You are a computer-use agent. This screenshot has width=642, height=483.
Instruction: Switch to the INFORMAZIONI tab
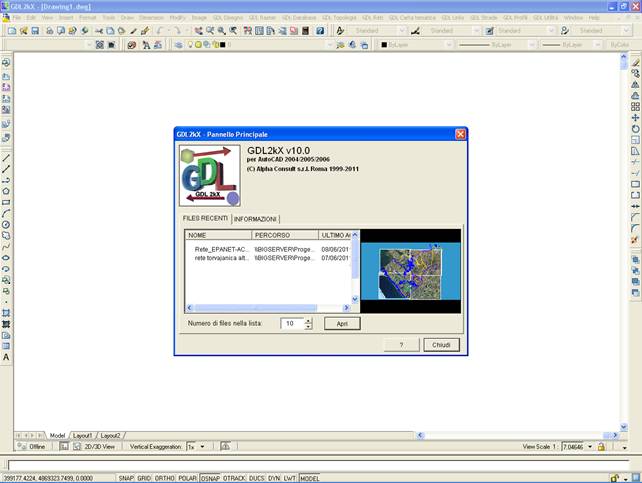(x=255, y=219)
